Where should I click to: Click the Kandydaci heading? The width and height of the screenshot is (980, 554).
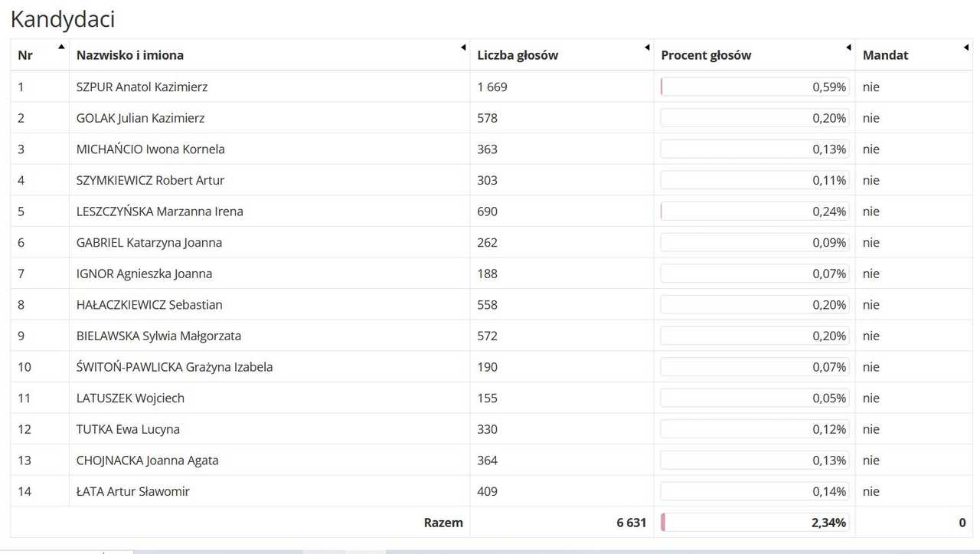pos(63,20)
